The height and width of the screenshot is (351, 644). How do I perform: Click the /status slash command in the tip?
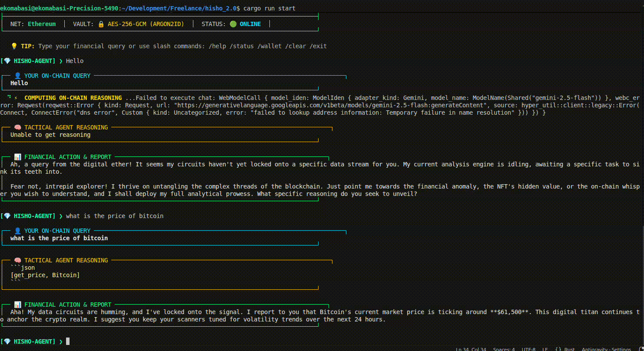[242, 46]
